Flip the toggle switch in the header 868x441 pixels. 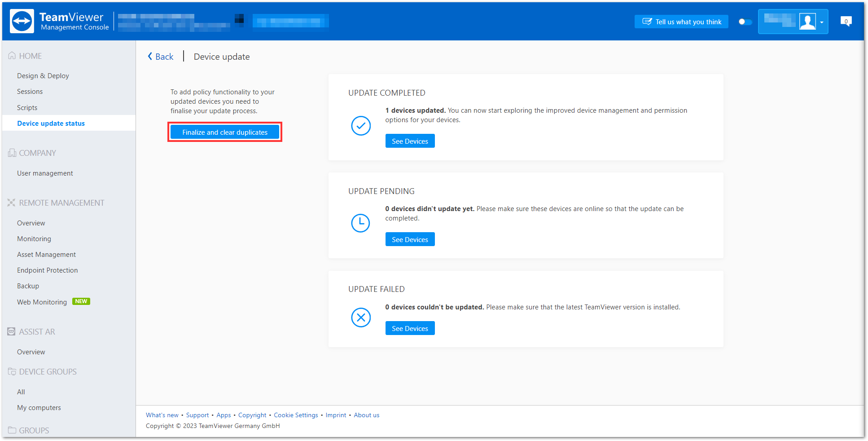click(745, 21)
